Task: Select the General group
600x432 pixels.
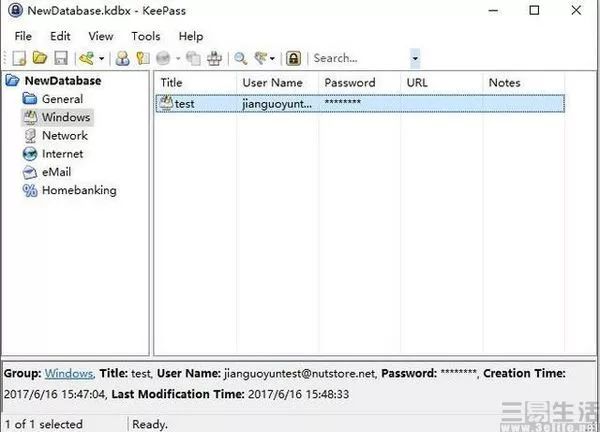Action: tap(62, 99)
